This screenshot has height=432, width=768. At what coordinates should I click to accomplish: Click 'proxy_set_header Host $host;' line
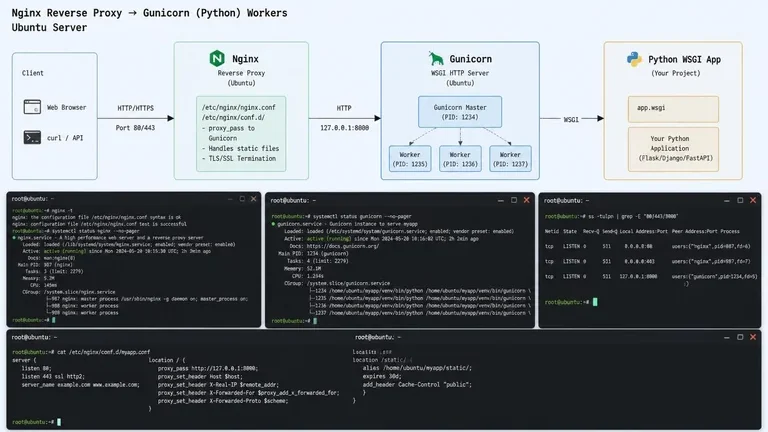pyautogui.click(x=200, y=376)
